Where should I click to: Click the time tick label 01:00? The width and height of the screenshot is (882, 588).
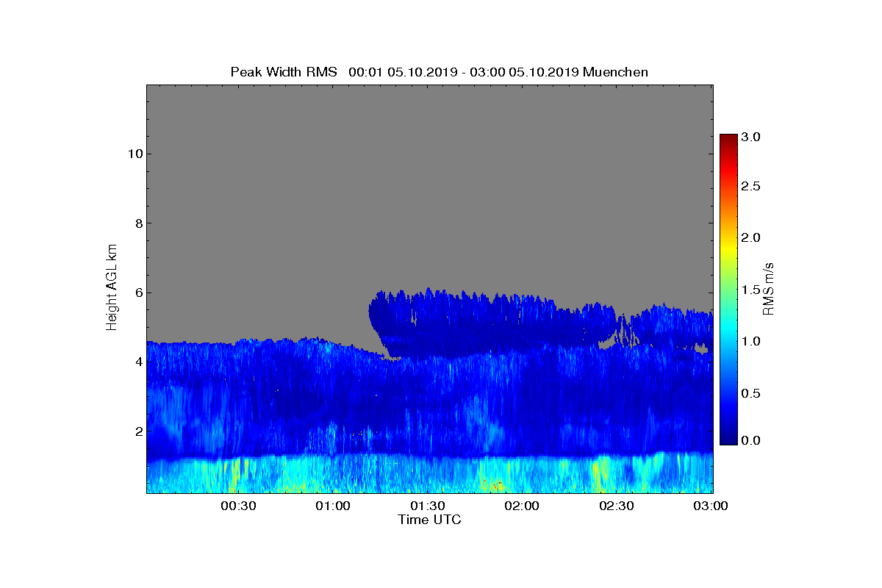pos(333,506)
